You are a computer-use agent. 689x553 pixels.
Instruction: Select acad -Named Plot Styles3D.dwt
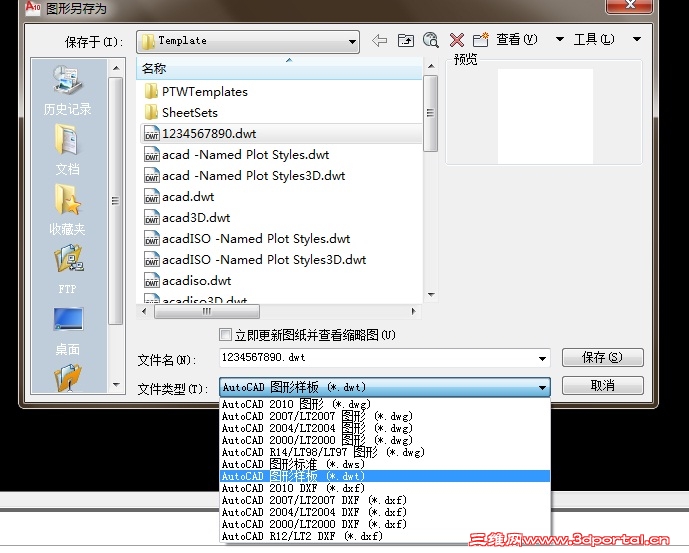coord(245,176)
